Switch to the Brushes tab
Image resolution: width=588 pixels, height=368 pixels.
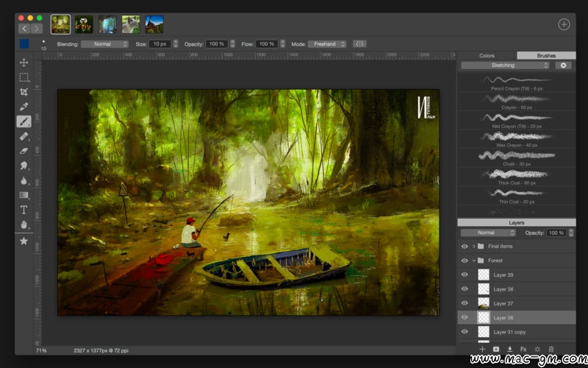click(546, 56)
